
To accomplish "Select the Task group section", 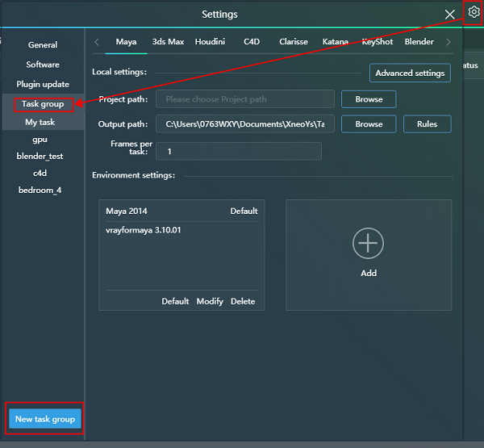I will (43, 104).
